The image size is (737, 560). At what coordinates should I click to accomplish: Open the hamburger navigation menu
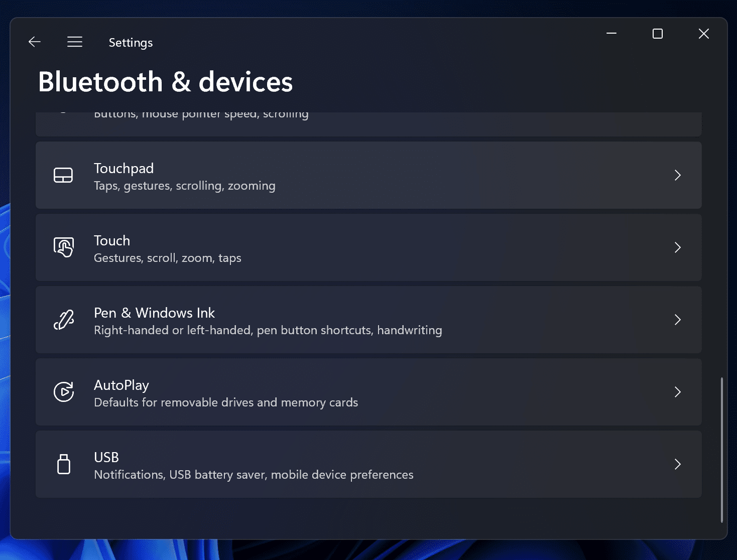pos(75,42)
